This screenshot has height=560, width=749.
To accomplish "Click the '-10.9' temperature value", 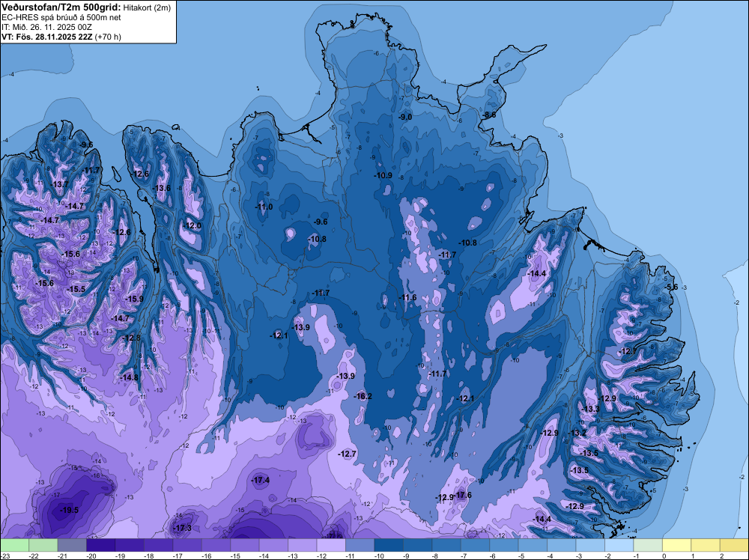I will coord(383,175).
